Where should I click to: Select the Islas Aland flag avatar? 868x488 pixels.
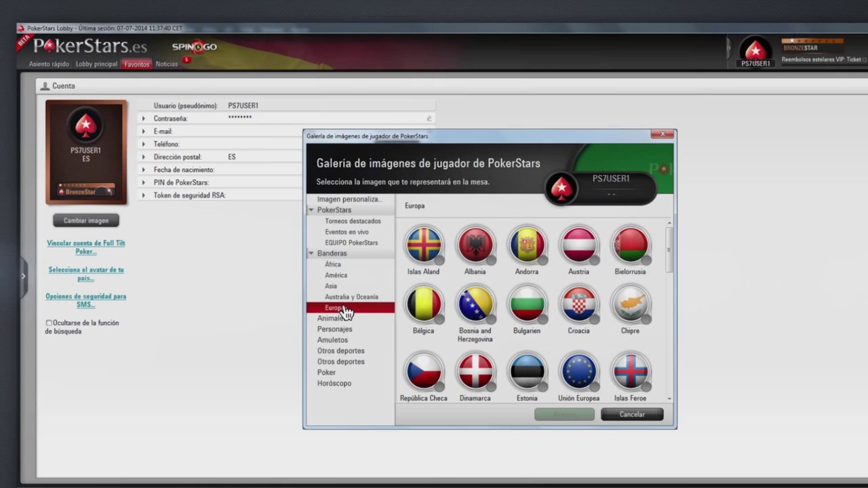pos(424,245)
